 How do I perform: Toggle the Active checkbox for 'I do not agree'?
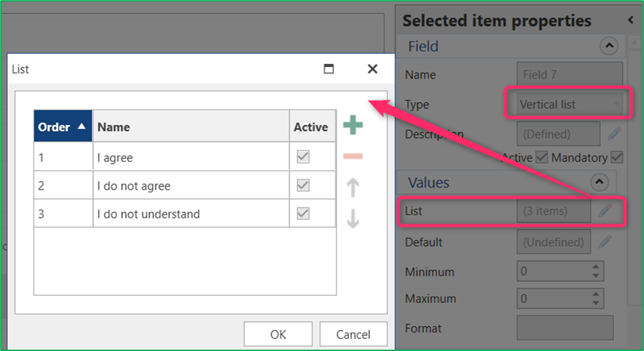303,185
